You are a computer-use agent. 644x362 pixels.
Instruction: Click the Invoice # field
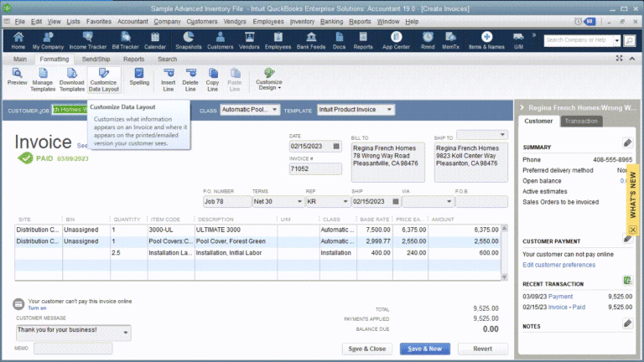pyautogui.click(x=315, y=168)
